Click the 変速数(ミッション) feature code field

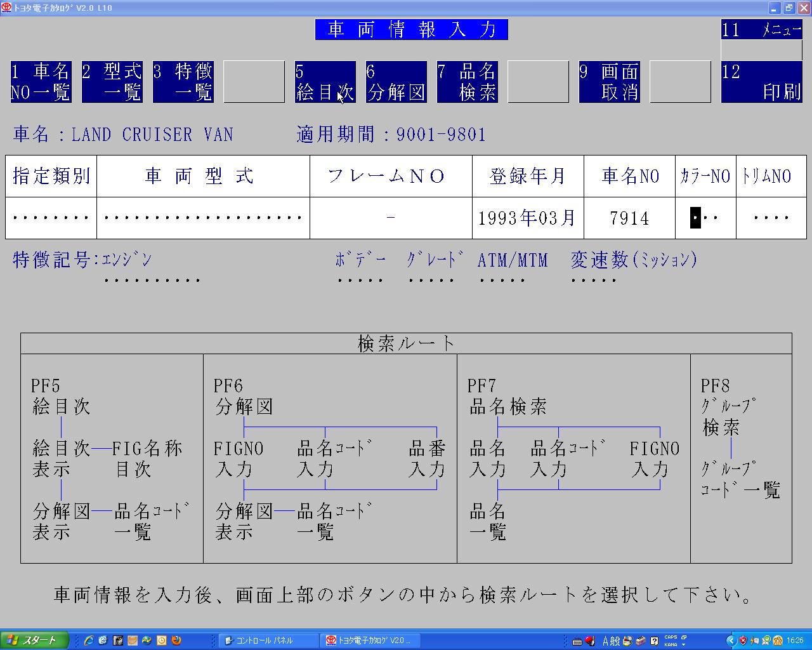coord(594,280)
